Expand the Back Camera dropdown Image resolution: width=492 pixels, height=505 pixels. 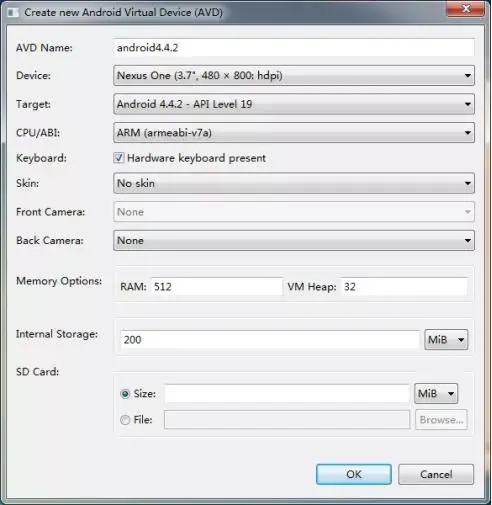tap(294, 240)
